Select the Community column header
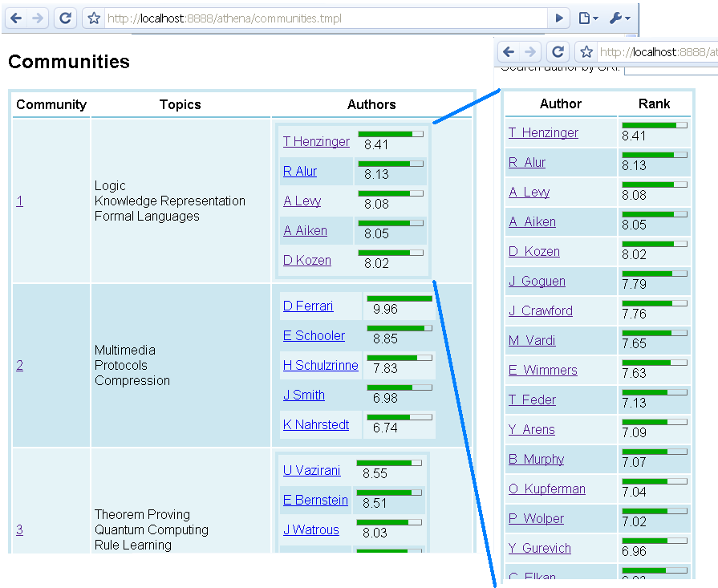Screen dimensions: 718x588 point(51,104)
